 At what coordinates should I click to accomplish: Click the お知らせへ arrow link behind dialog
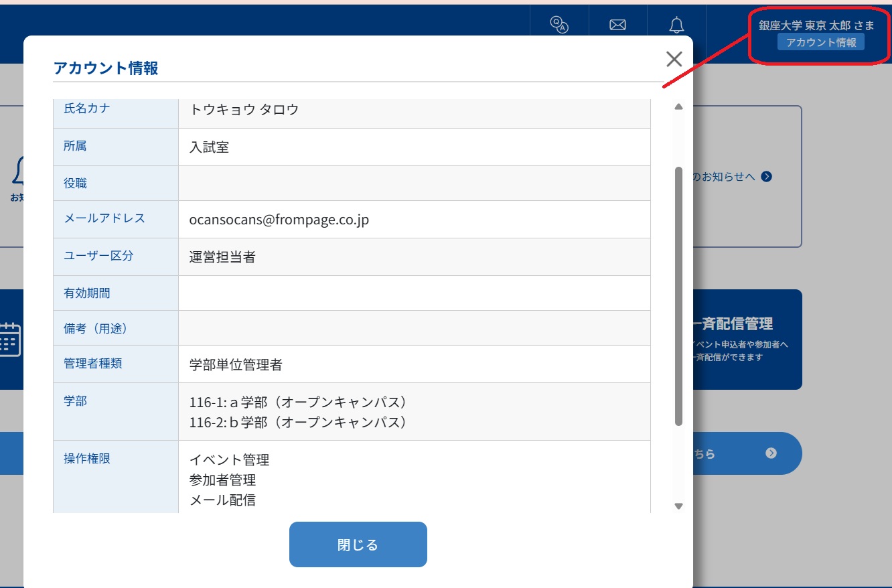pos(733,177)
